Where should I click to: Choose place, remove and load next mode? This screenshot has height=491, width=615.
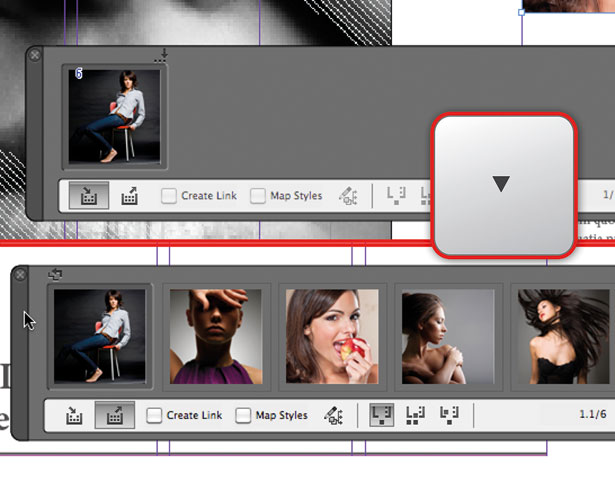pyautogui.click(x=382, y=415)
